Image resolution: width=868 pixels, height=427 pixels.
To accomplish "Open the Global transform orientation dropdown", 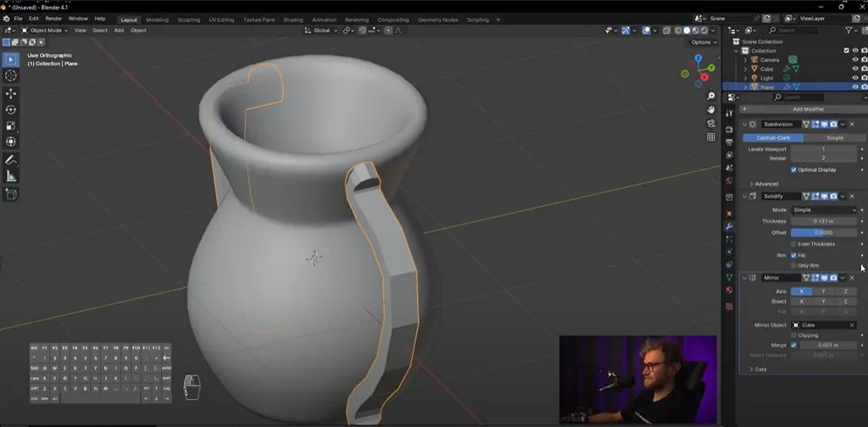I will pos(321,30).
